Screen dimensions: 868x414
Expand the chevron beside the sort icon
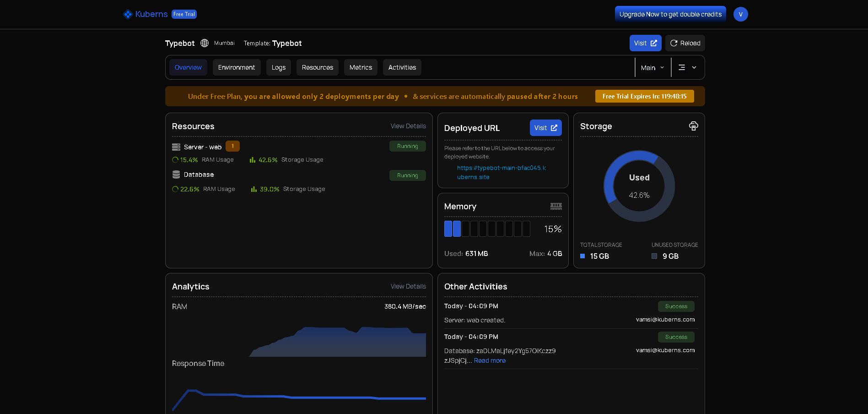(694, 67)
